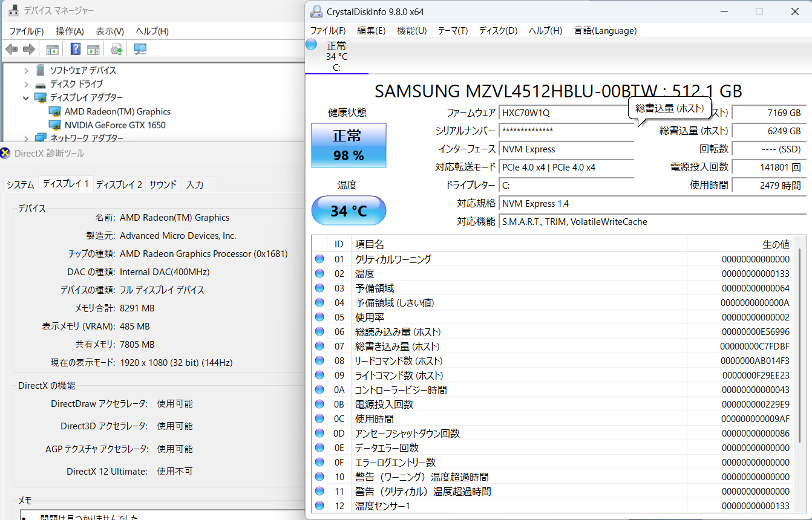This screenshot has width=812, height=520.
Task: Click the 0C 使用時間 row name
Action: (x=375, y=419)
